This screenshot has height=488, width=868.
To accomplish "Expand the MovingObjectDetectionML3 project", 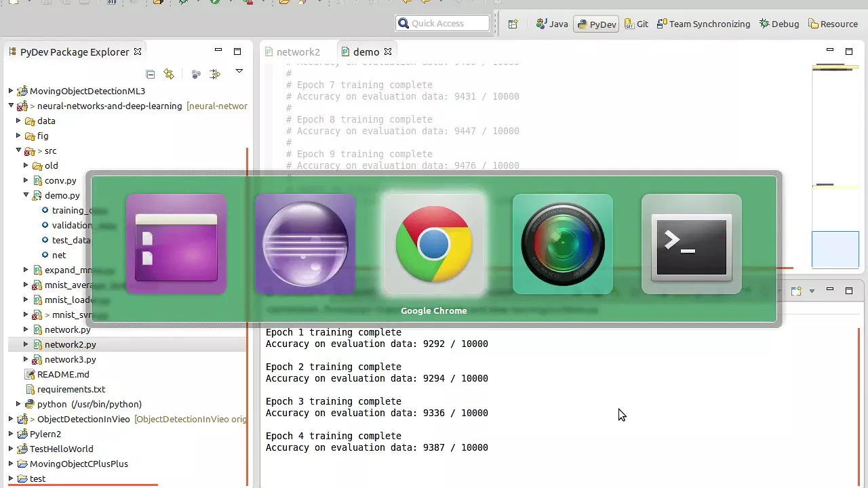I will [x=11, y=91].
